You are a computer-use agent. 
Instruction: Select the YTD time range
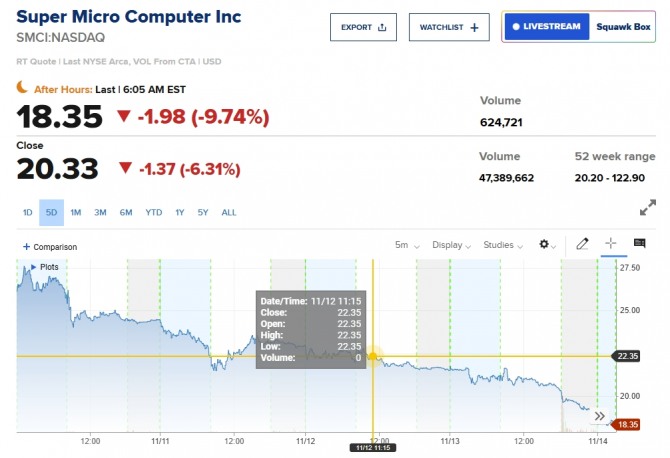coord(153,212)
